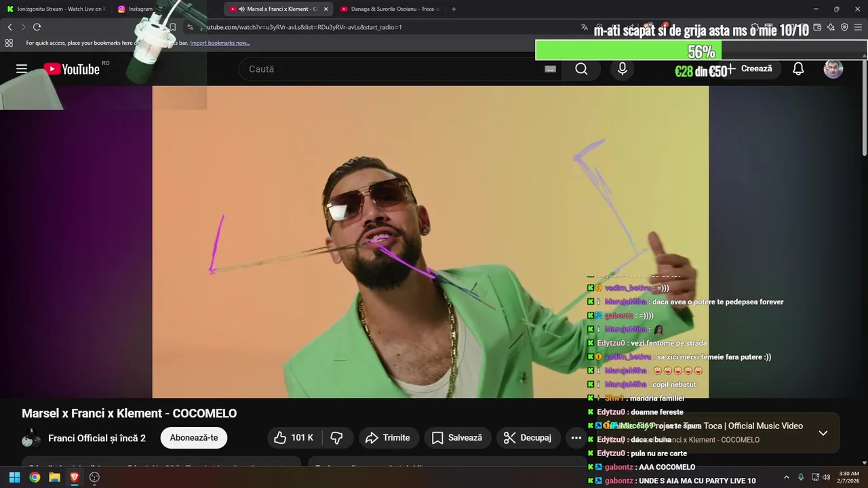Screen dimensions: 868x488
Task: Open the Franci Official și încă 2 link
Action: click(97, 438)
